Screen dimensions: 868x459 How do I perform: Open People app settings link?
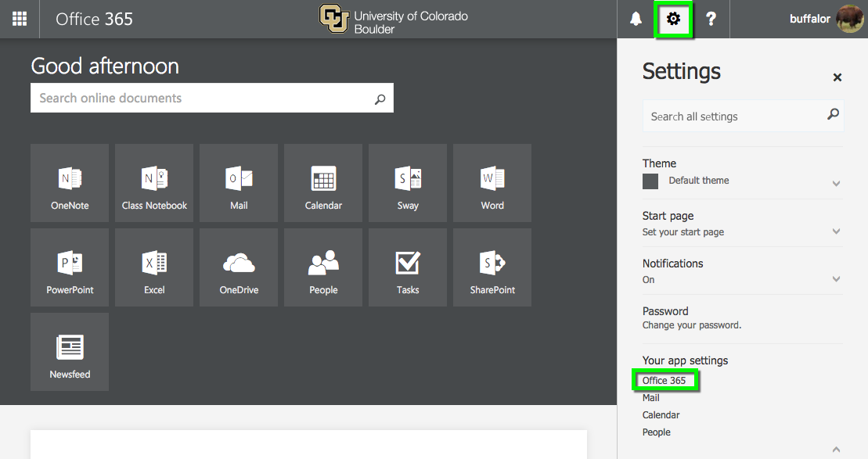(x=657, y=432)
